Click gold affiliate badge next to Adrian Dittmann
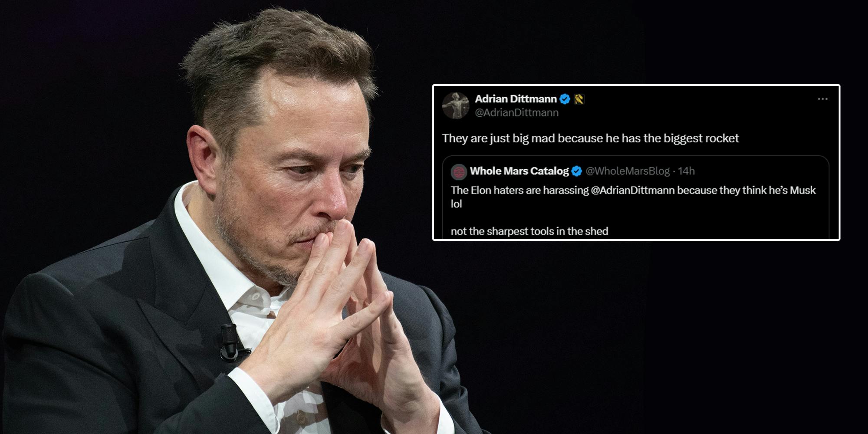The image size is (868, 434). pyautogui.click(x=579, y=99)
